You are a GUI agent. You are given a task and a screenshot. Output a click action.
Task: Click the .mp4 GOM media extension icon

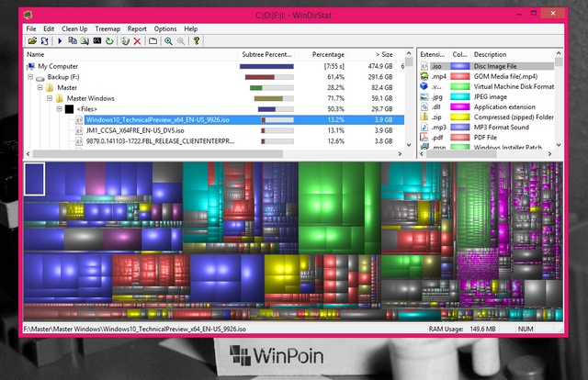click(x=424, y=76)
